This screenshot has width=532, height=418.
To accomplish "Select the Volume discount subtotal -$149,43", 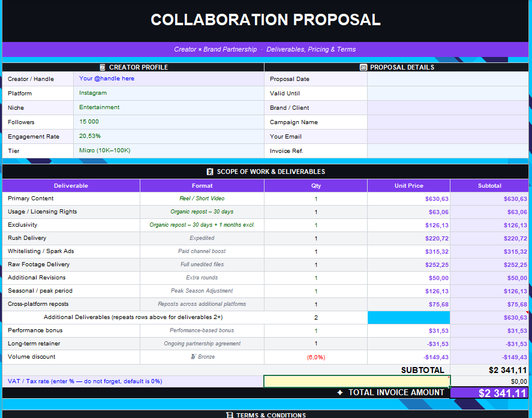I will click(489, 357).
